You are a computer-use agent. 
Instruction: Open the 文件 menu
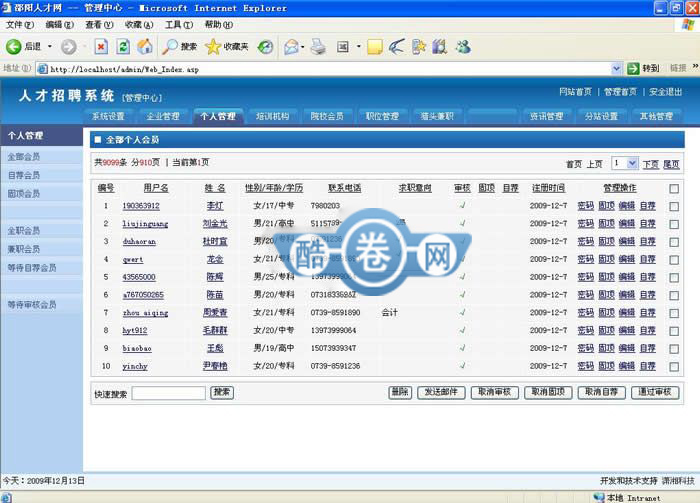point(20,25)
